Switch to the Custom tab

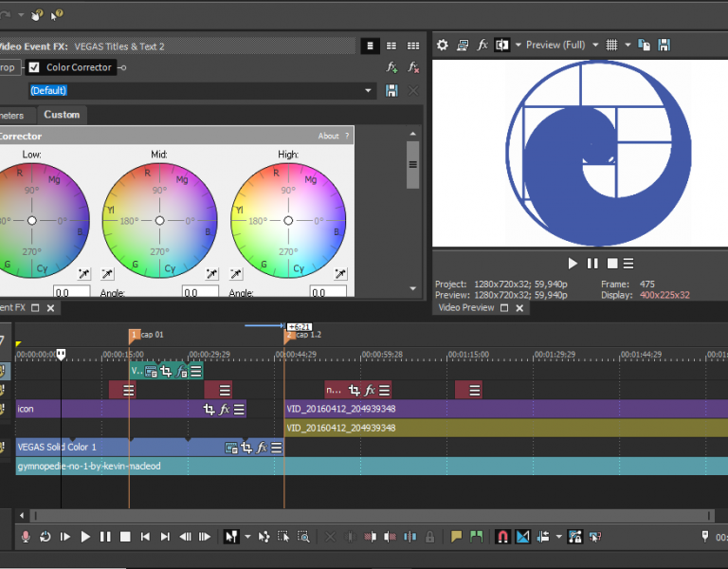pos(62,115)
